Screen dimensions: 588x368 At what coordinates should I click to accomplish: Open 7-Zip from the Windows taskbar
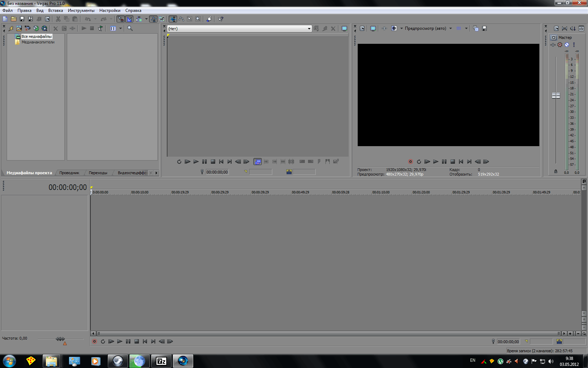[161, 361]
